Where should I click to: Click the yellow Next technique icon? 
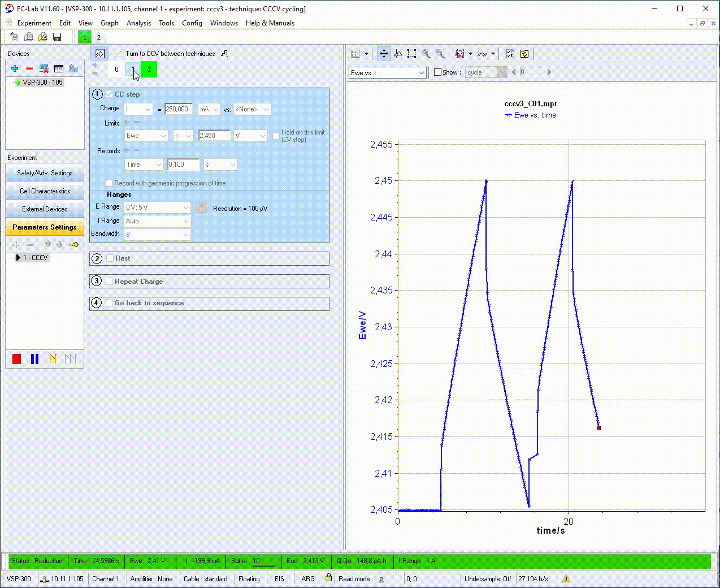(x=53, y=359)
